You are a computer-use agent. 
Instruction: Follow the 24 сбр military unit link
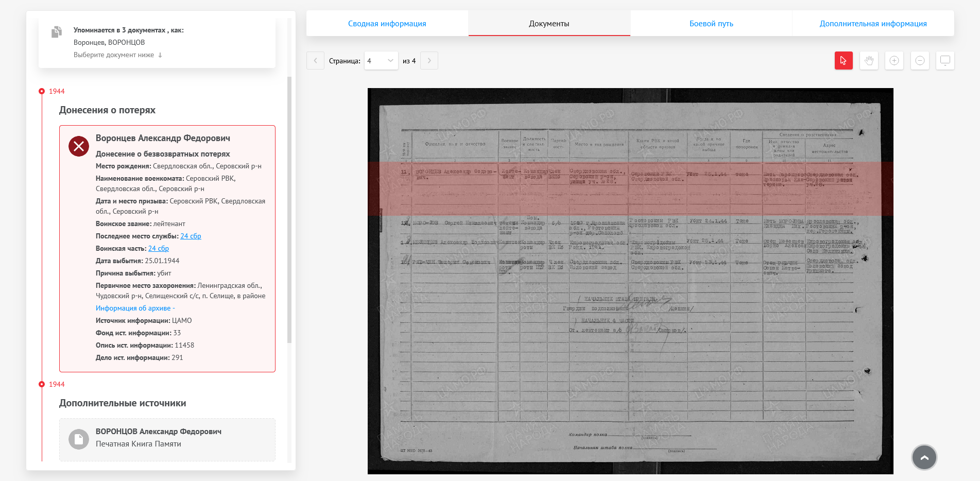[x=158, y=248]
